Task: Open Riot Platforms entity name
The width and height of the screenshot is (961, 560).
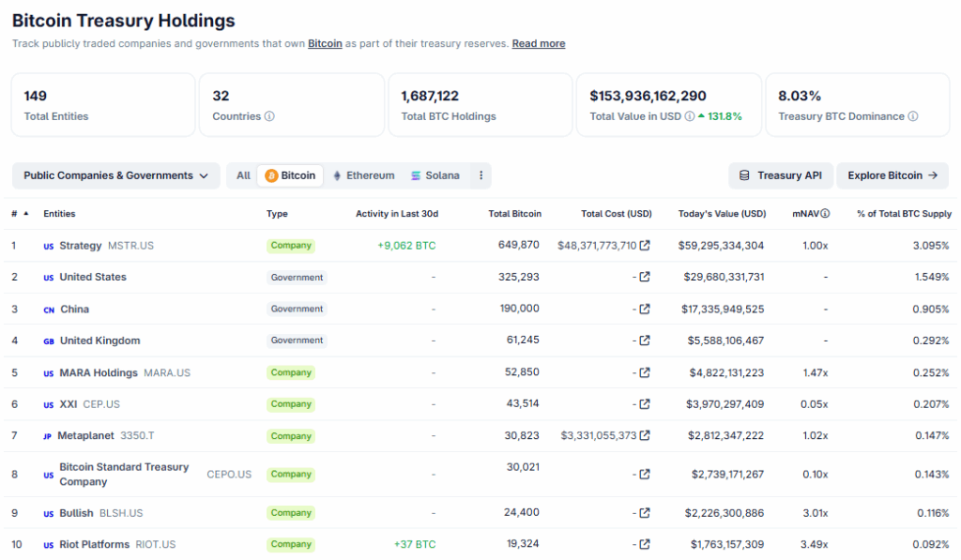Action: point(95,544)
